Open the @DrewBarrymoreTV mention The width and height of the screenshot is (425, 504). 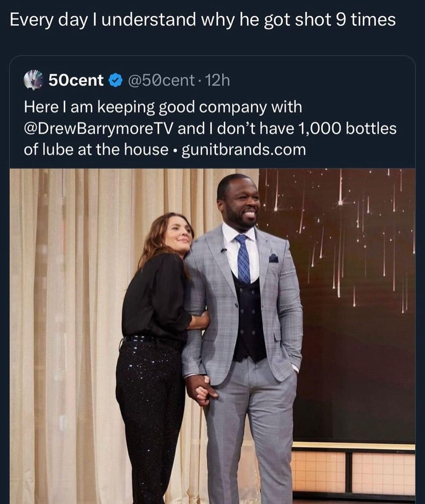99,128
